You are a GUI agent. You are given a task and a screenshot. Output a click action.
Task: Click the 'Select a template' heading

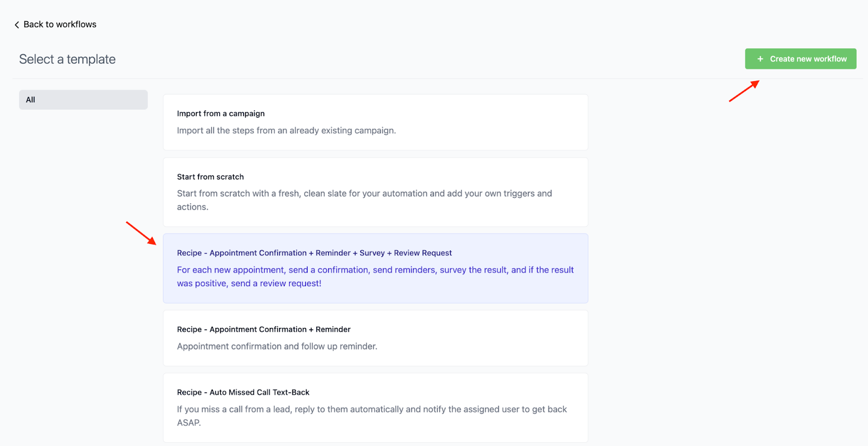(x=67, y=60)
